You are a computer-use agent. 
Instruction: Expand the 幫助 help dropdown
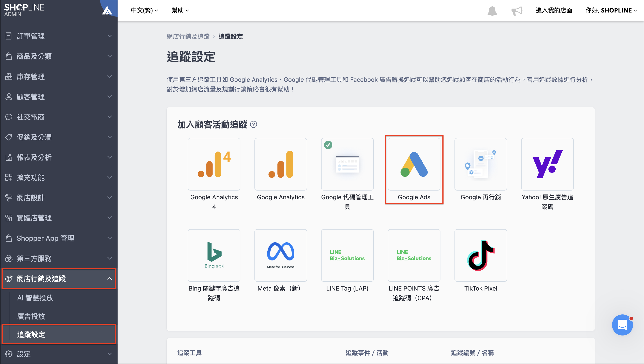pyautogui.click(x=180, y=10)
